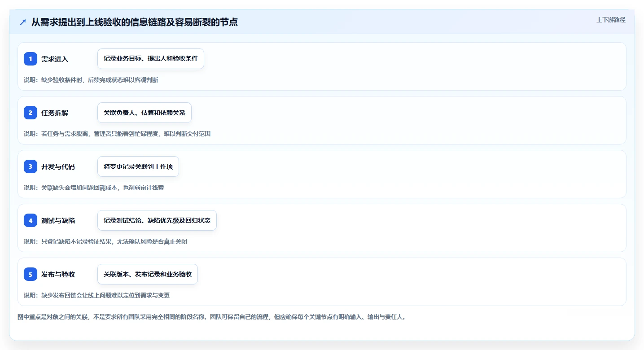This screenshot has width=644, height=350.
Task: Click the '上下游路径' label in header
Action: (611, 20)
